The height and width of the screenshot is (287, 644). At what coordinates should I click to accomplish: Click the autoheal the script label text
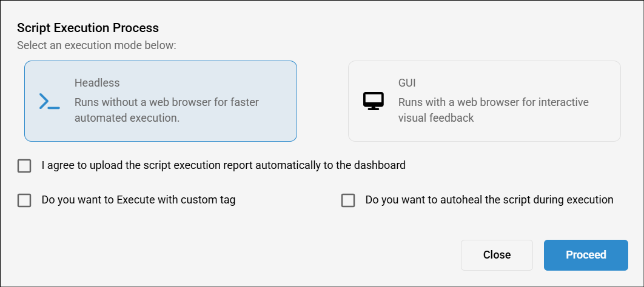point(489,199)
